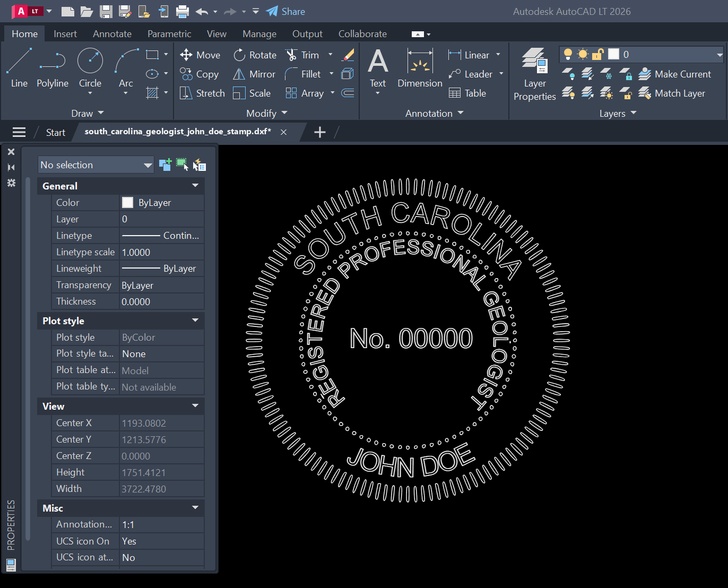The height and width of the screenshot is (588, 728).
Task: Activate the Scale tool
Action: click(252, 93)
